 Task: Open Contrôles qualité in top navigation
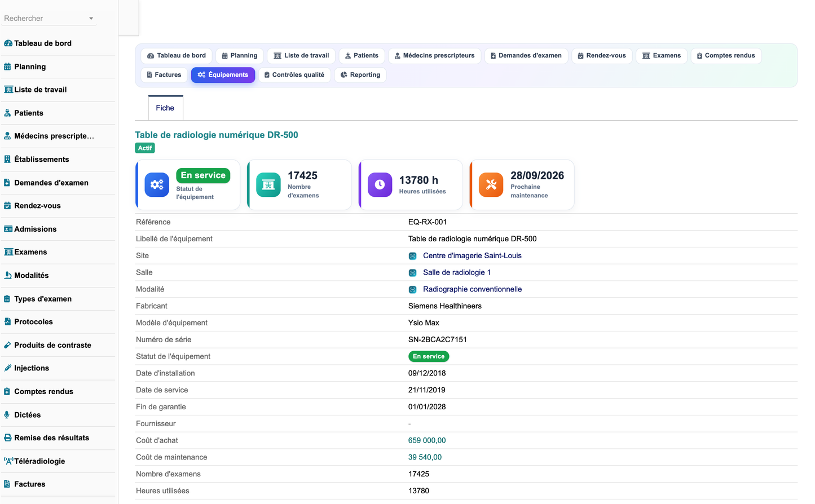click(x=294, y=75)
